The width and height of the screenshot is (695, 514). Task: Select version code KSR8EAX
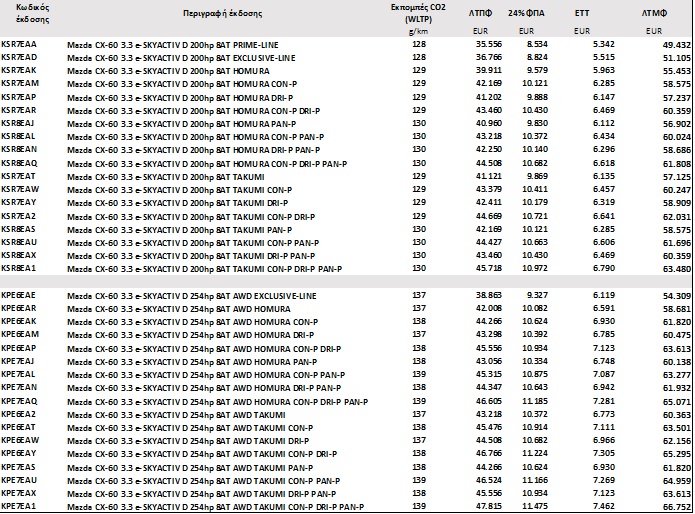(19, 255)
